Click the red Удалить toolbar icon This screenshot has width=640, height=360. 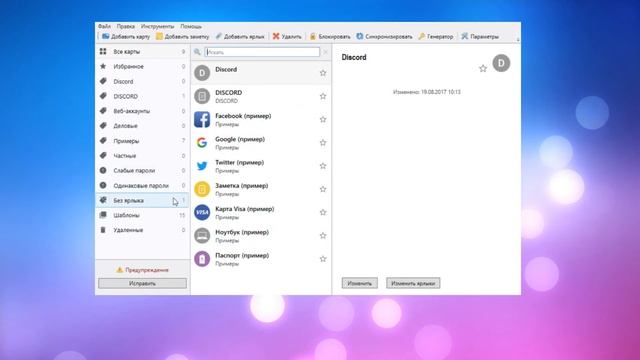click(276, 36)
